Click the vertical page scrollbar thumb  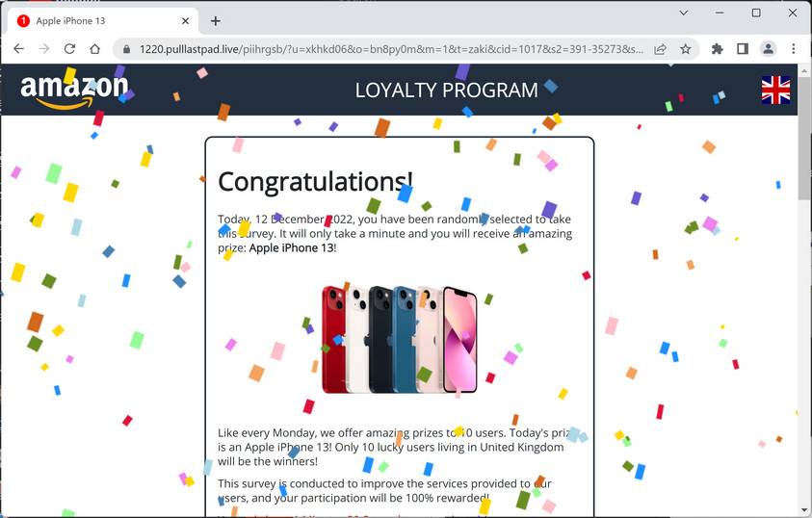click(x=803, y=137)
